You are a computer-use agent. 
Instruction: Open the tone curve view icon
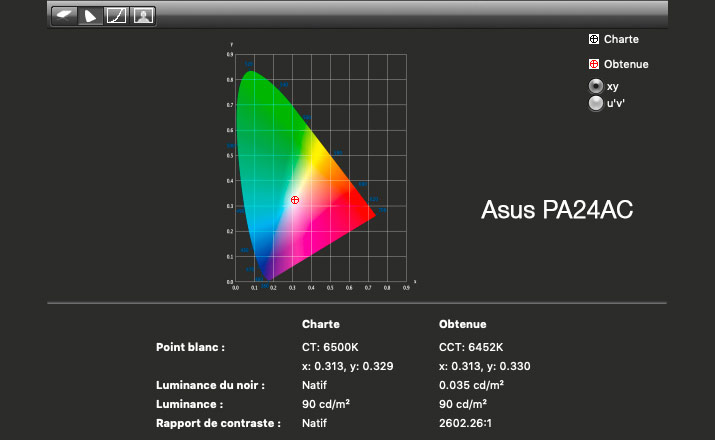coord(116,16)
